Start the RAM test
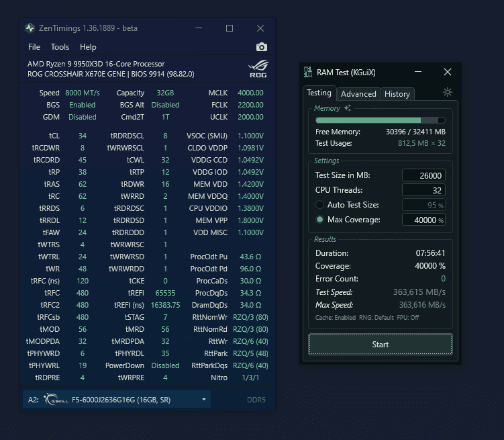The image size is (504, 440). (x=381, y=345)
